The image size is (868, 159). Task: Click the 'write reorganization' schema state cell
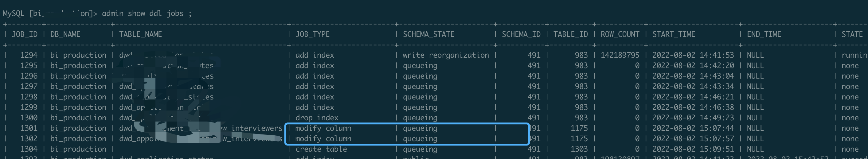tap(445, 55)
